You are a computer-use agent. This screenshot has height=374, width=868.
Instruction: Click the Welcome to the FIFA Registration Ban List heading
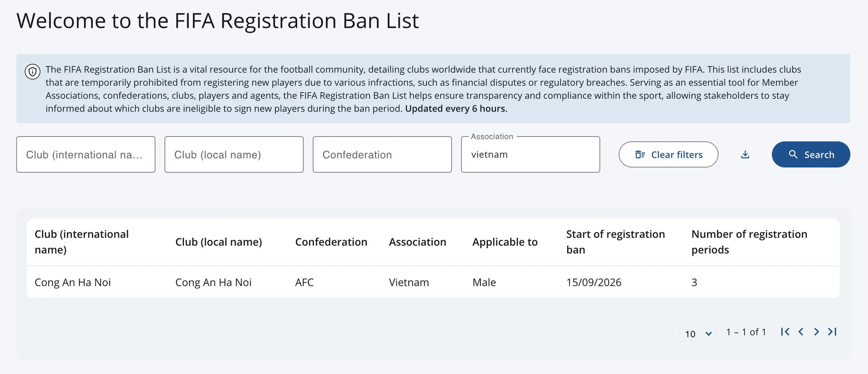pyautogui.click(x=218, y=21)
